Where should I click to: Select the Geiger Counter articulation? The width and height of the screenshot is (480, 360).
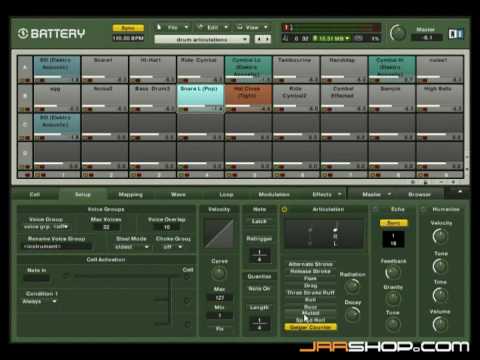point(310,327)
